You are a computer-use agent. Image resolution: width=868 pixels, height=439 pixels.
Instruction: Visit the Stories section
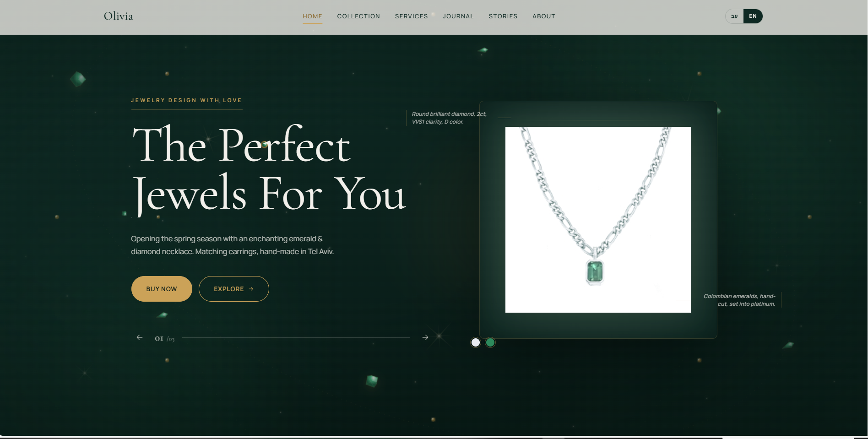coord(503,16)
